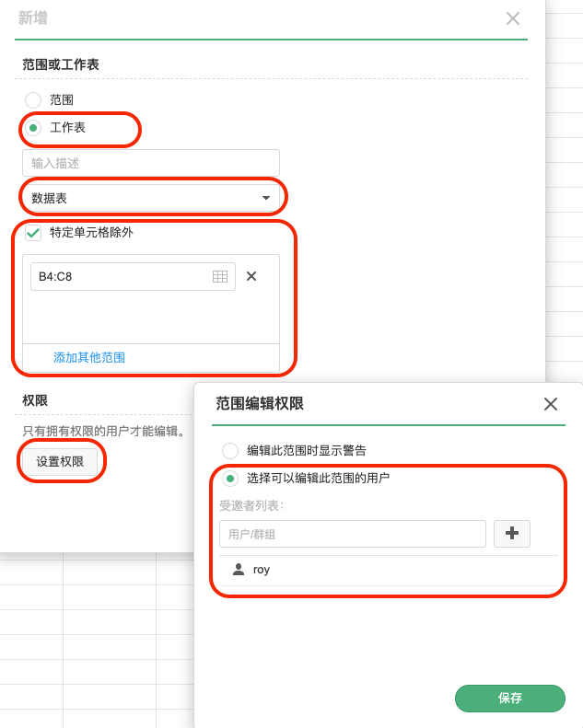Image resolution: width=583 pixels, height=728 pixels.
Task: Close the 范围编辑权限 dialog
Action: (x=551, y=404)
